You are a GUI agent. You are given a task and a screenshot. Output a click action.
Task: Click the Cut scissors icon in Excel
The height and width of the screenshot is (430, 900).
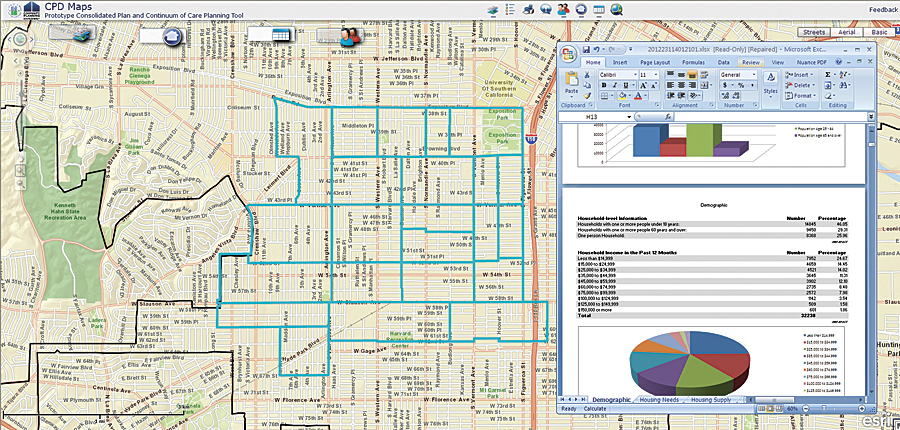tap(587, 75)
